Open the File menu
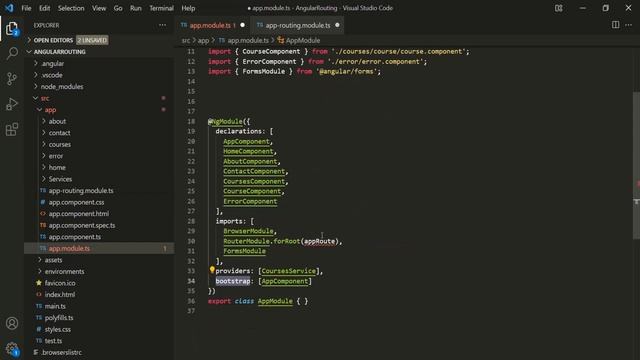The image size is (640, 360). (x=26, y=8)
